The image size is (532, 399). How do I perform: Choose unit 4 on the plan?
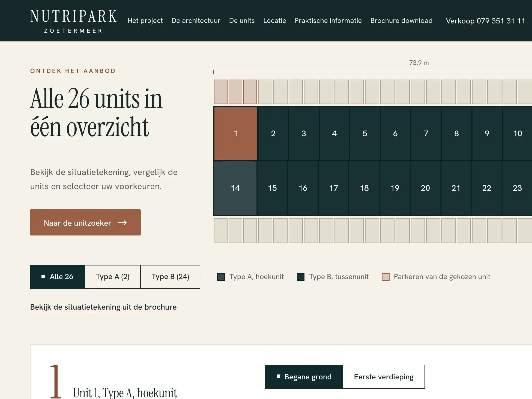(334, 134)
